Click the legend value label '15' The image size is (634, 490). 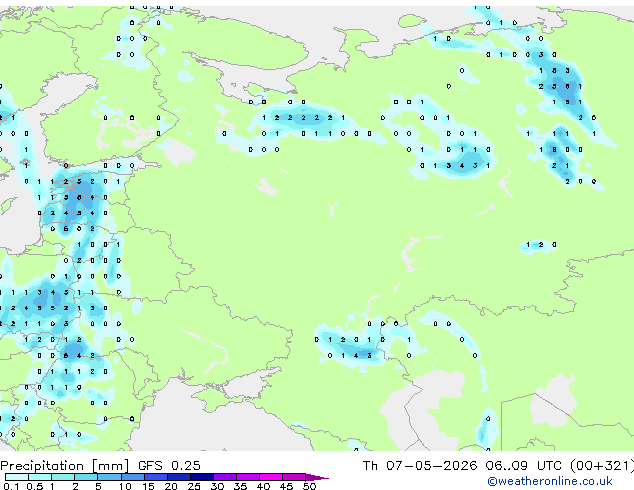148,486
